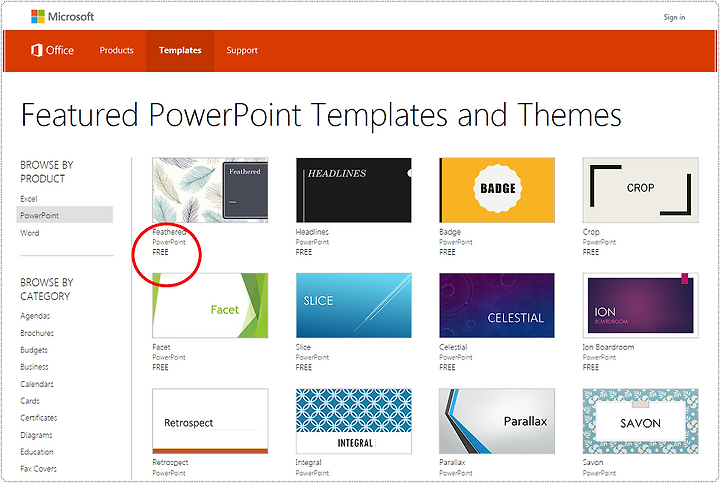Click the Slice title link

click(303, 347)
